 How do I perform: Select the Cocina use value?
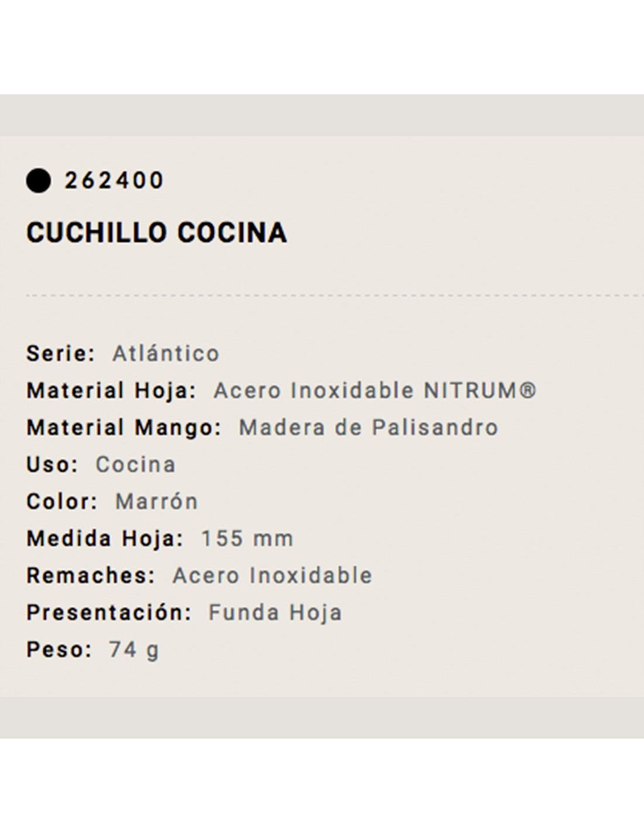click(136, 465)
